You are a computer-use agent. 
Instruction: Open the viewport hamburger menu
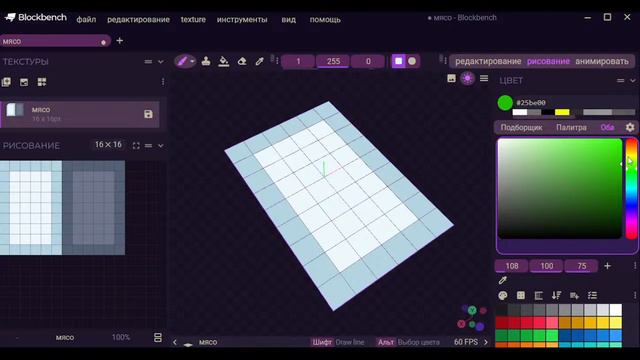[484, 78]
